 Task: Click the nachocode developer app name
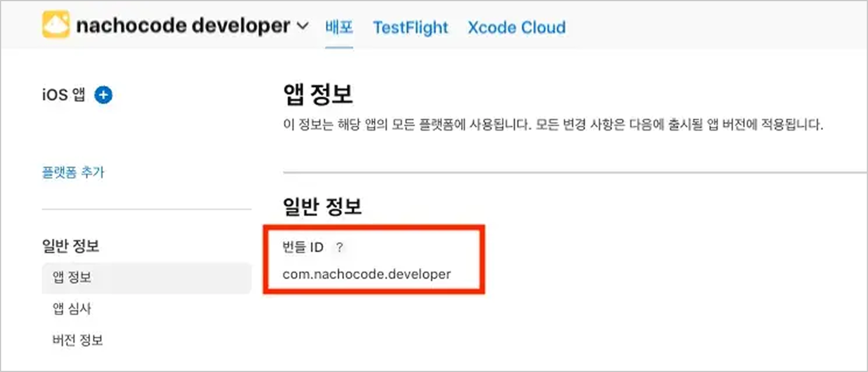(183, 26)
